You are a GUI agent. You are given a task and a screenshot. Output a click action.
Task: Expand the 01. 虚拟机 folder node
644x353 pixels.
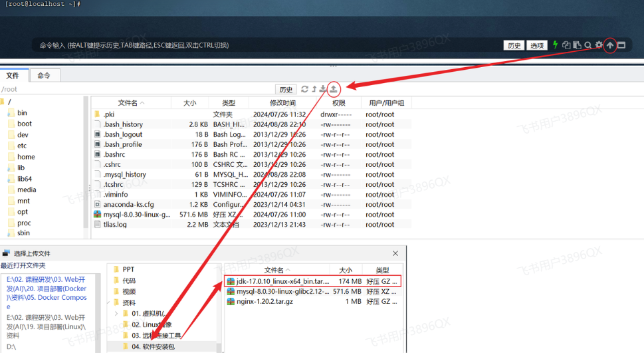click(x=116, y=314)
